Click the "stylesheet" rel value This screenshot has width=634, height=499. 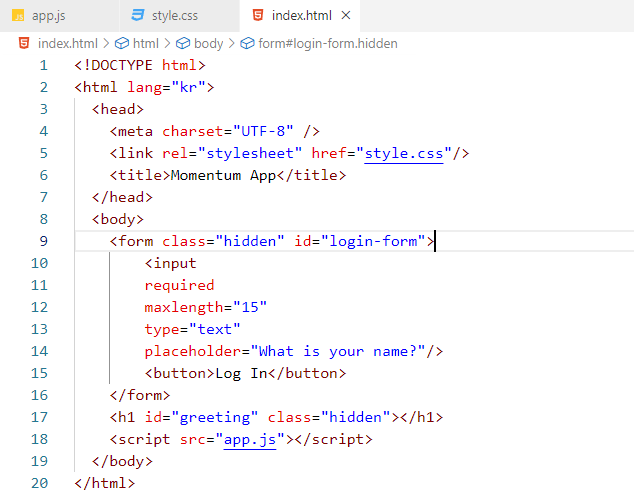(250, 154)
